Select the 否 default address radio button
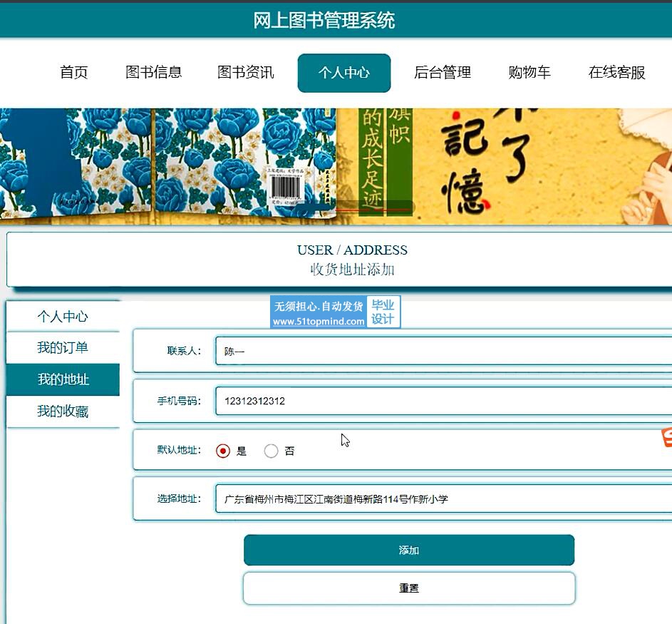This screenshot has height=624, width=672. coord(271,451)
